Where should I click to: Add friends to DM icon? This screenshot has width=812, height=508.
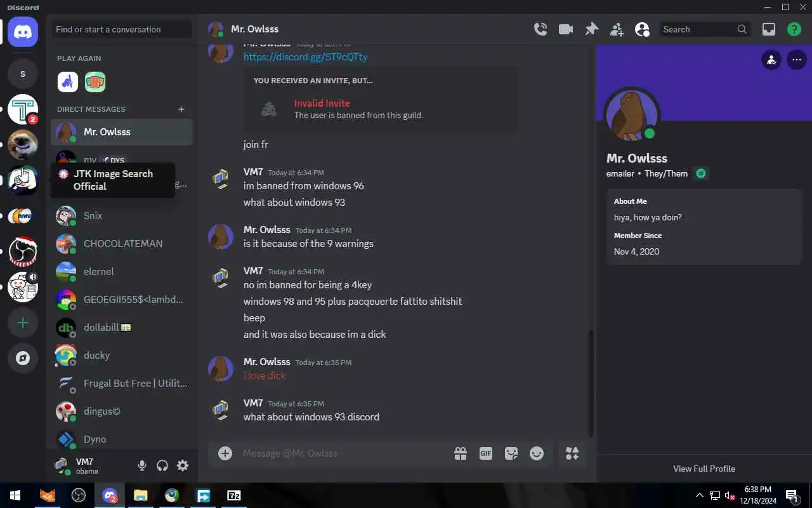click(617, 29)
